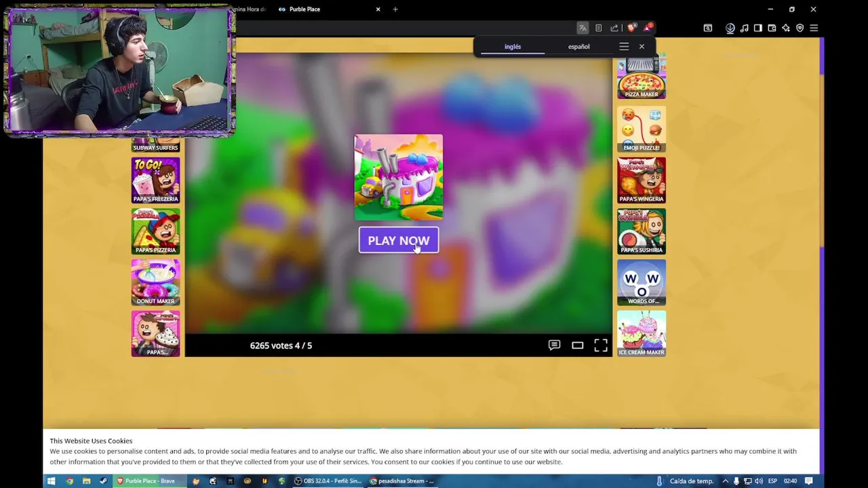Screen dimensions: 868x488
Task: Close the translate popup
Action: [x=642, y=47]
